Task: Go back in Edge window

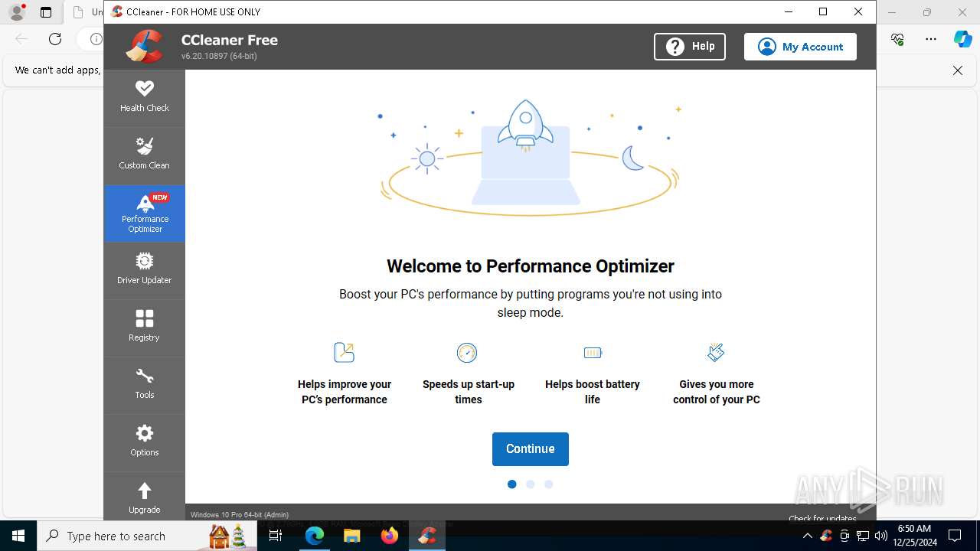Action: [21, 39]
